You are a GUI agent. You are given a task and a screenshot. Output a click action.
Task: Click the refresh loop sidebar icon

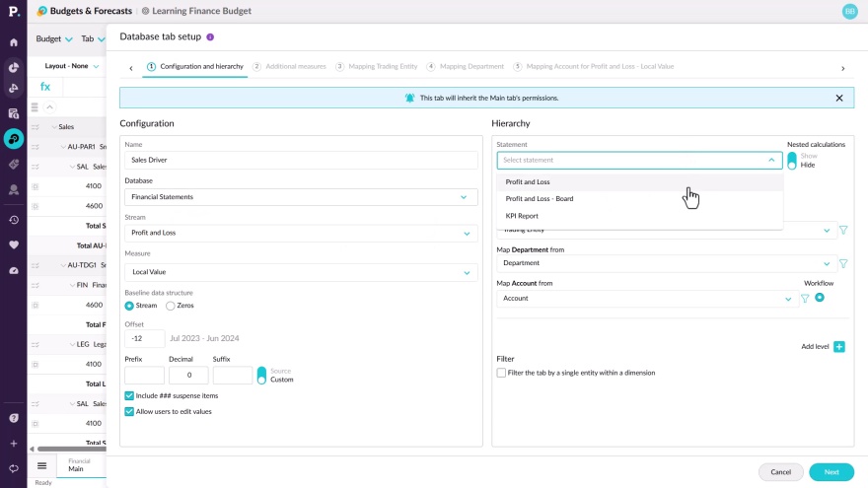(x=13, y=468)
